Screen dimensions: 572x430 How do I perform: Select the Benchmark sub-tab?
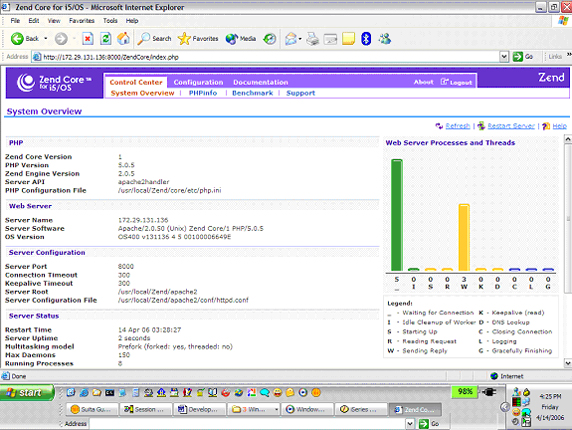(x=252, y=93)
